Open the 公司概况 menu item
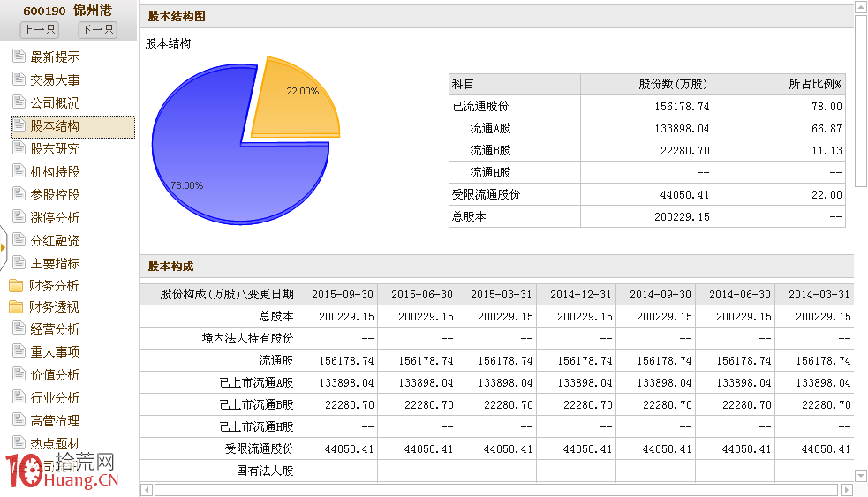 (55, 103)
